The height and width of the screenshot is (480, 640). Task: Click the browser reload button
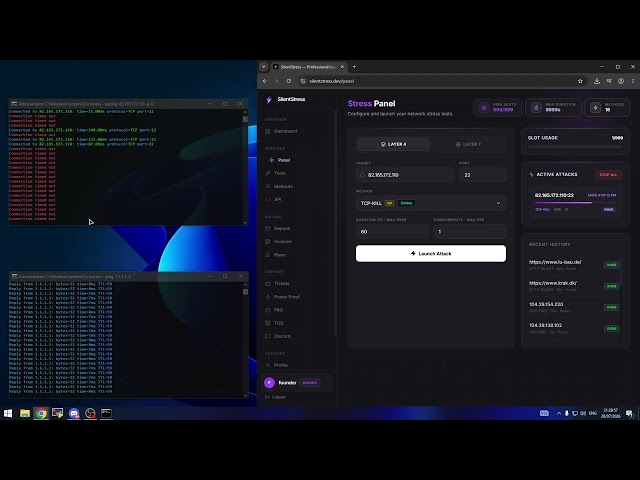point(289,81)
